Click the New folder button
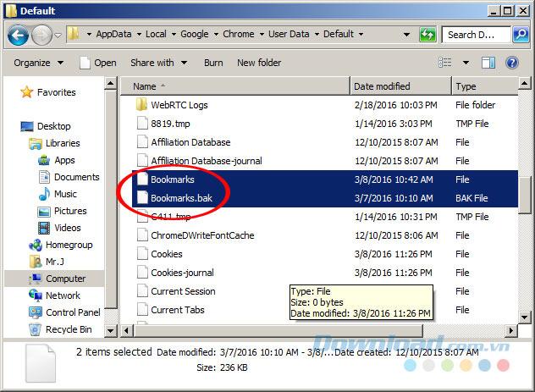The width and height of the screenshot is (535, 392). 258,63
